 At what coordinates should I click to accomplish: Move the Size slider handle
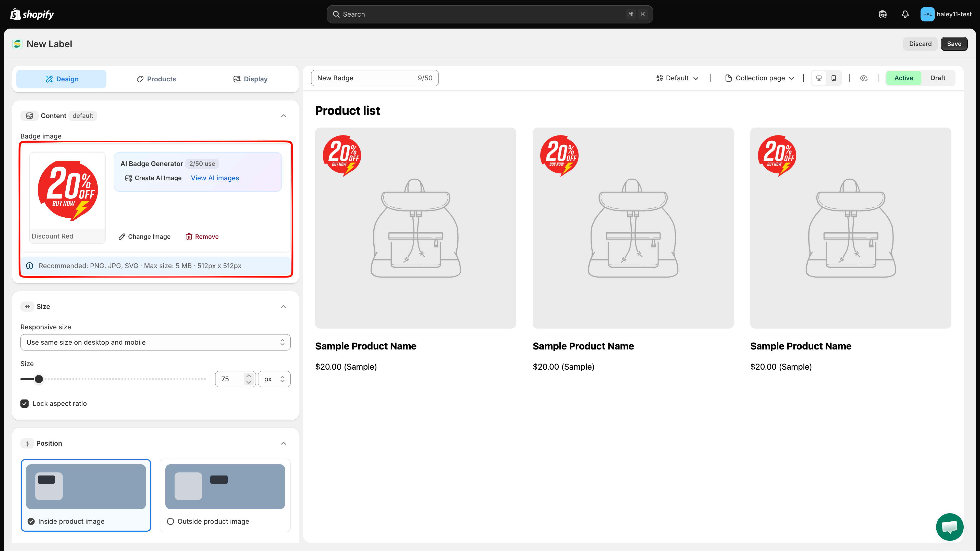tap(39, 379)
